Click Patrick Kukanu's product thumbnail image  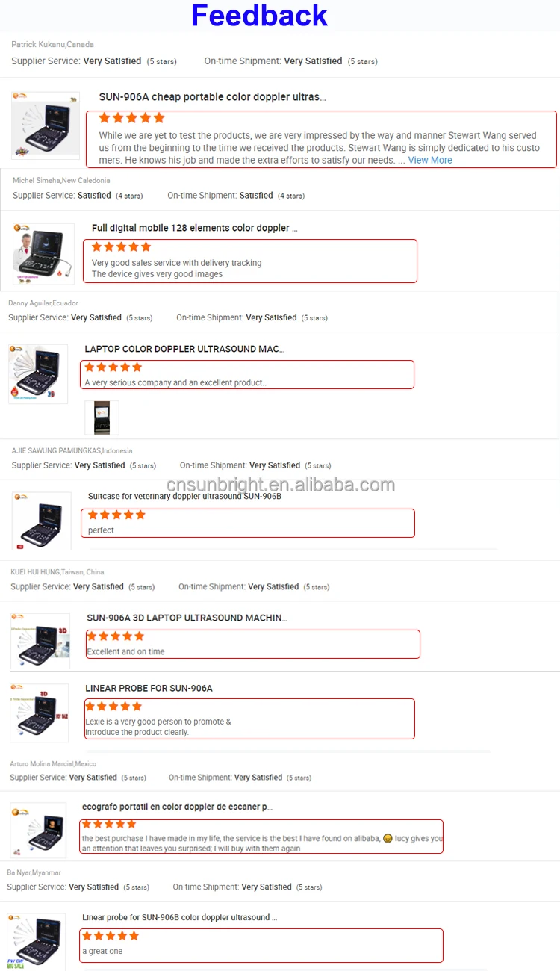coord(45,125)
